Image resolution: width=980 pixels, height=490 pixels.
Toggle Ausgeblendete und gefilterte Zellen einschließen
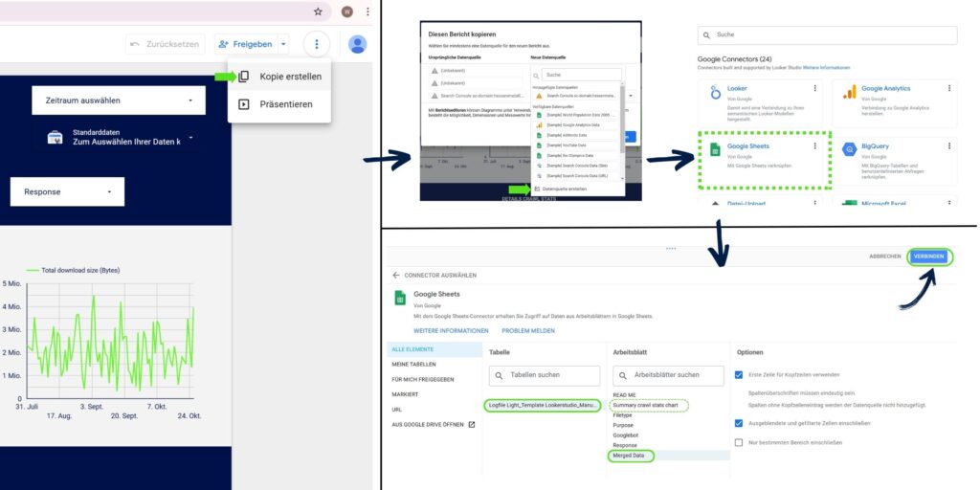(740, 423)
